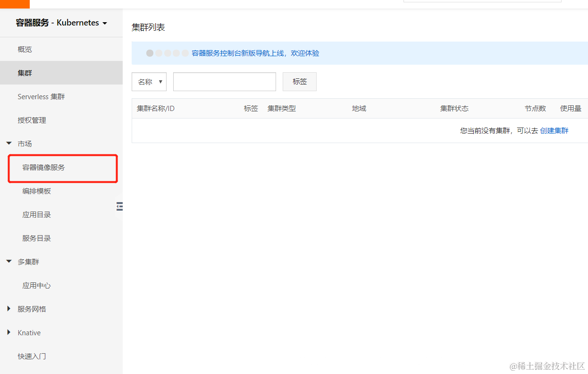Go to 应用中心 under 多集群
The width and height of the screenshot is (588, 374).
(36, 285)
